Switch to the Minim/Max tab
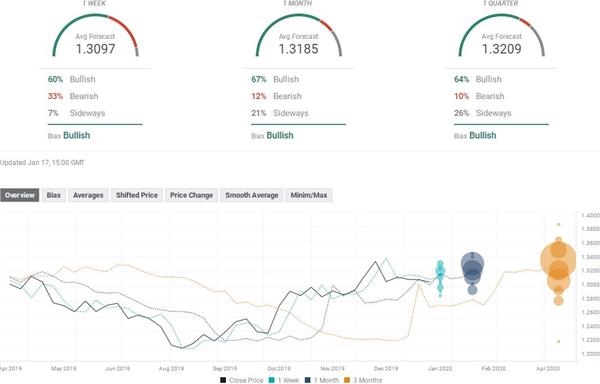Image resolution: width=600 pixels, height=384 pixels. point(309,195)
